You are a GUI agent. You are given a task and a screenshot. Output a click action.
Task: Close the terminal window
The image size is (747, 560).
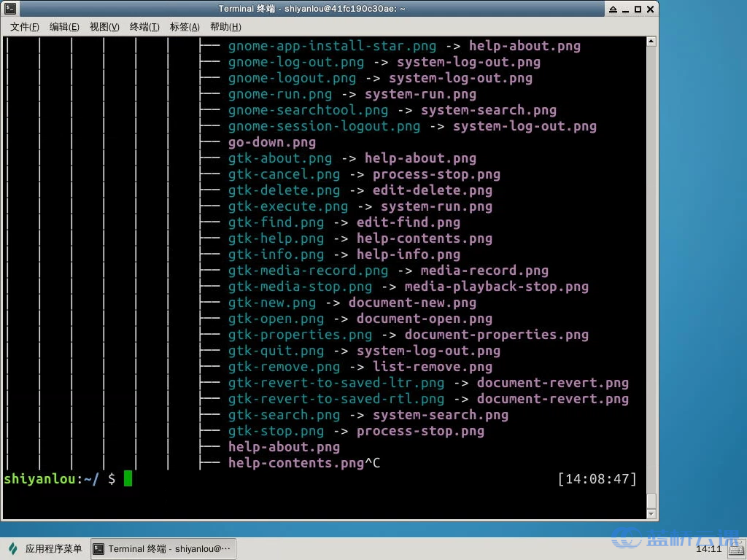click(650, 9)
